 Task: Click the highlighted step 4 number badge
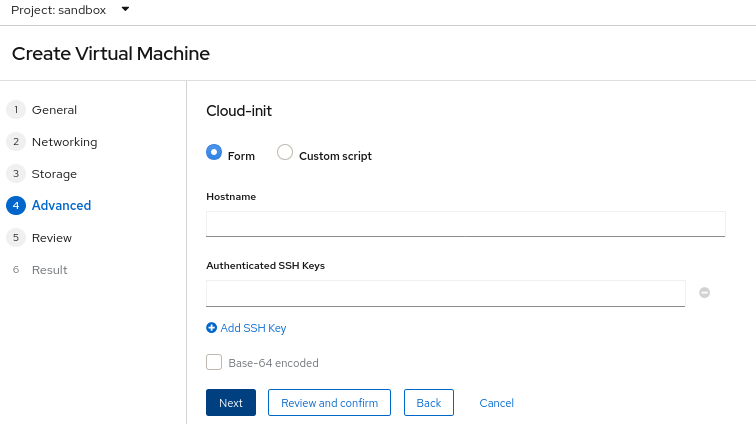point(15,206)
